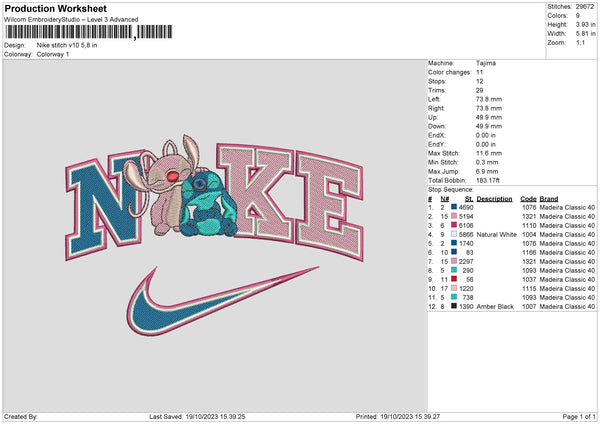This screenshot has height=424, width=600.
Task: Click the Up value 49.9 mm
Action: click(x=489, y=117)
